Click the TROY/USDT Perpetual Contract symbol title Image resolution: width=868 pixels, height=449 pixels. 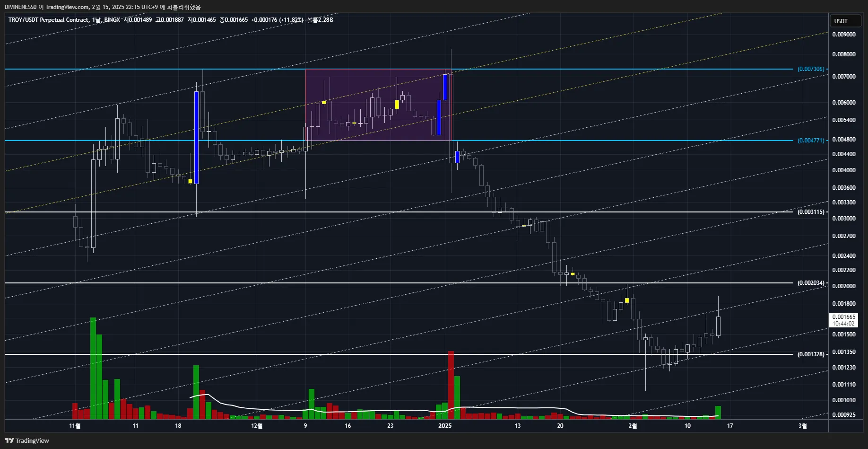point(48,20)
